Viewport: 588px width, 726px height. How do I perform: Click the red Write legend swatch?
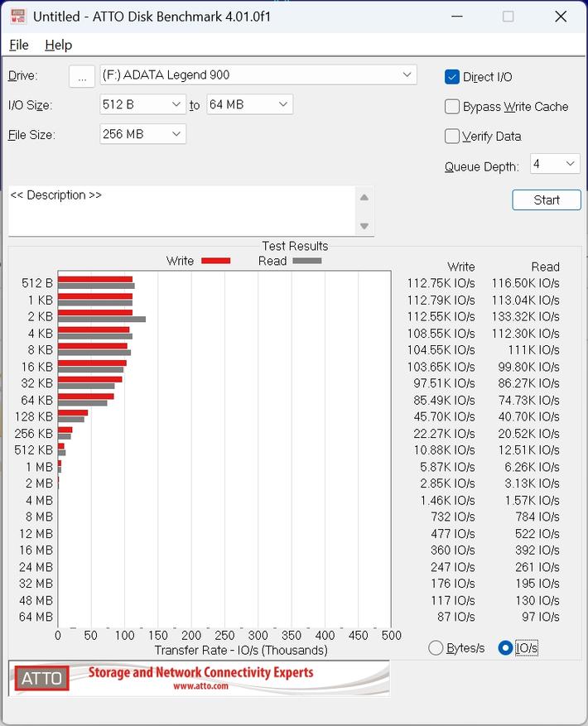pos(216,261)
